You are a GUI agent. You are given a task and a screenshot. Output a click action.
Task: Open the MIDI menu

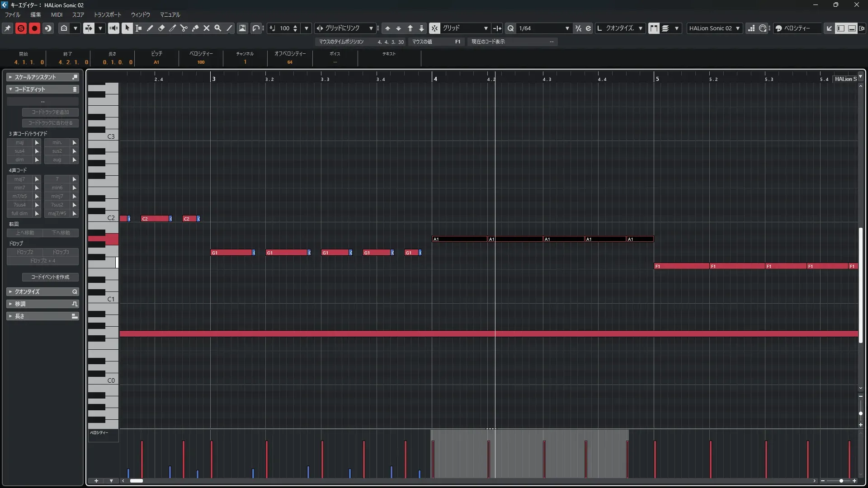coord(57,14)
